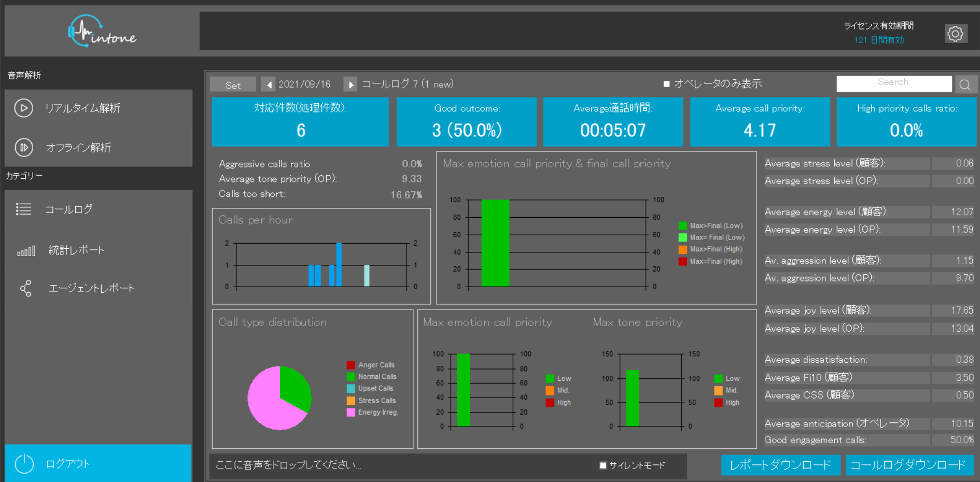This screenshot has width=980, height=482.
Task: Enable the オペレータのみ表示 checkbox
Action: pyautogui.click(x=667, y=84)
